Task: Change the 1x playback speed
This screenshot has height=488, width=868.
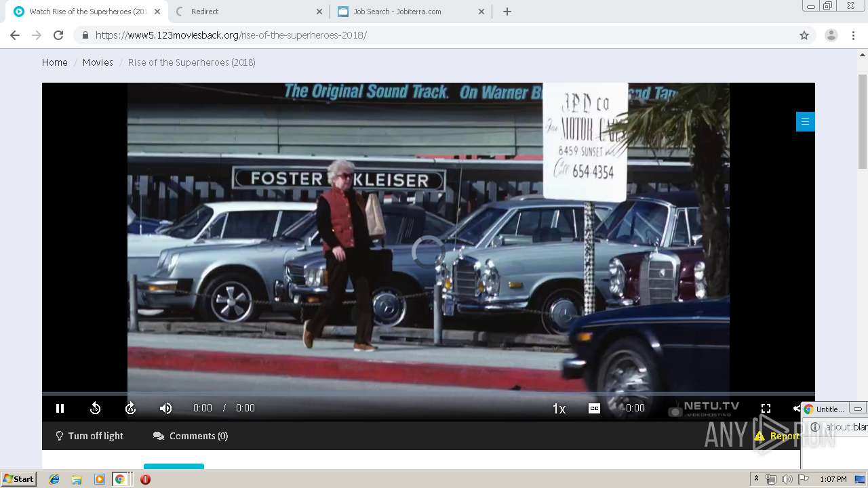Action: [559, 408]
